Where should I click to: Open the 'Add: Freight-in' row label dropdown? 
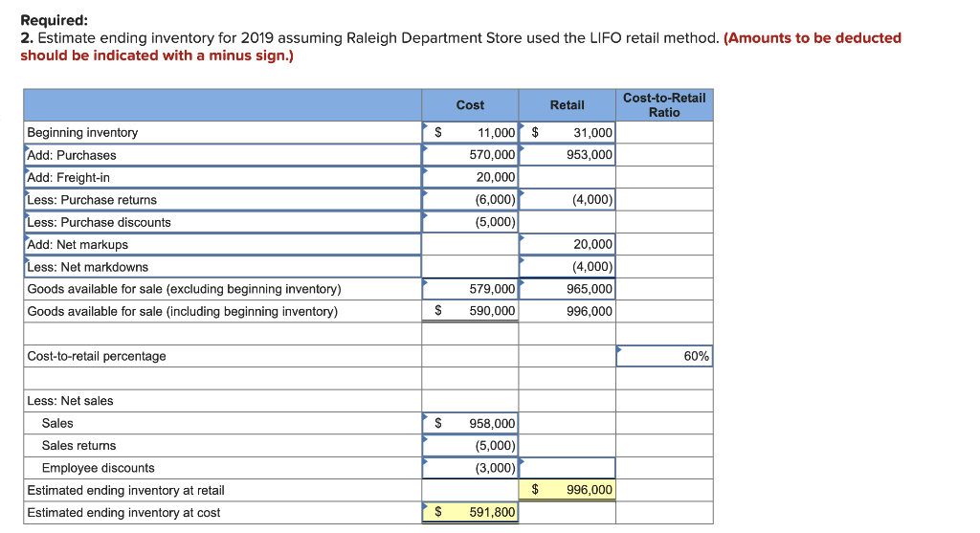pos(222,177)
